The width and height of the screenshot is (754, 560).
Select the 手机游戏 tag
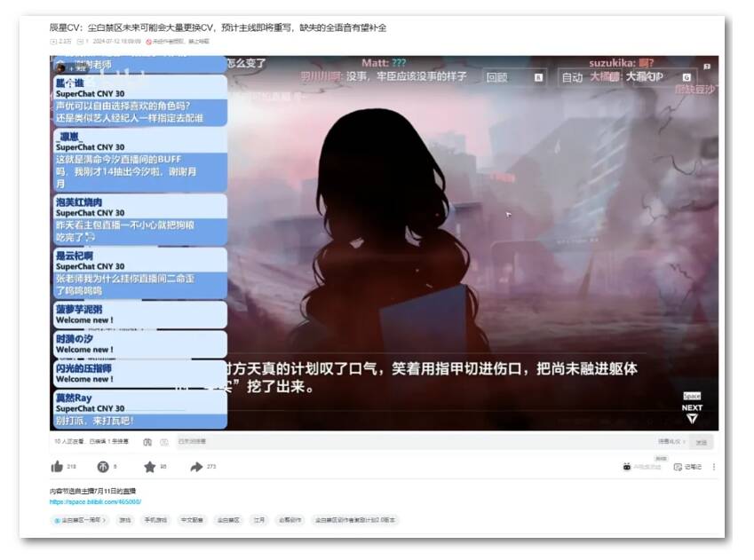[155, 520]
